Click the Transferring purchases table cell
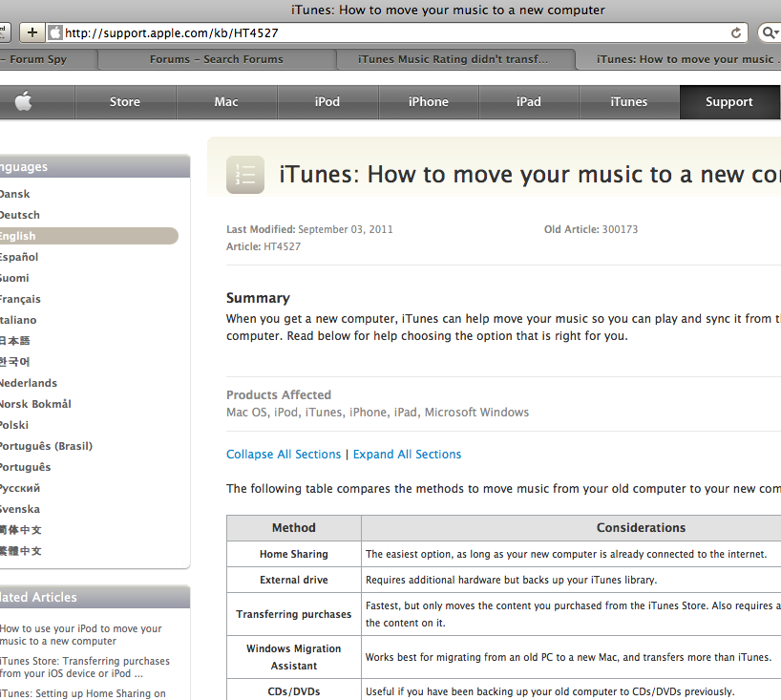 [x=294, y=614]
